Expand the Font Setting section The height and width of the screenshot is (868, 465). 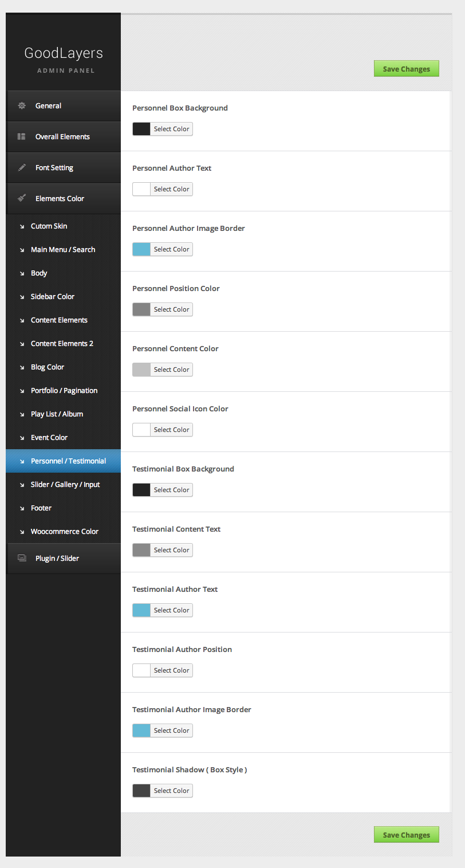(54, 167)
